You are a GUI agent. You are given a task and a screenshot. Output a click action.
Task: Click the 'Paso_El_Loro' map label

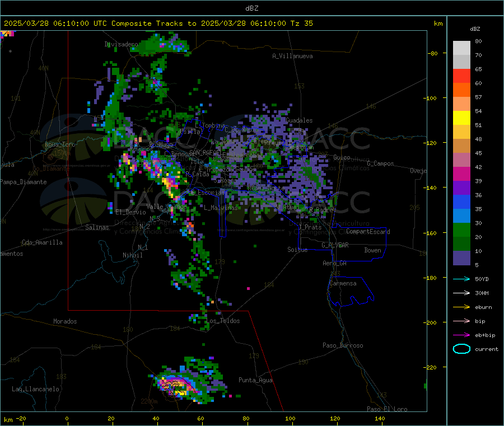387,409
